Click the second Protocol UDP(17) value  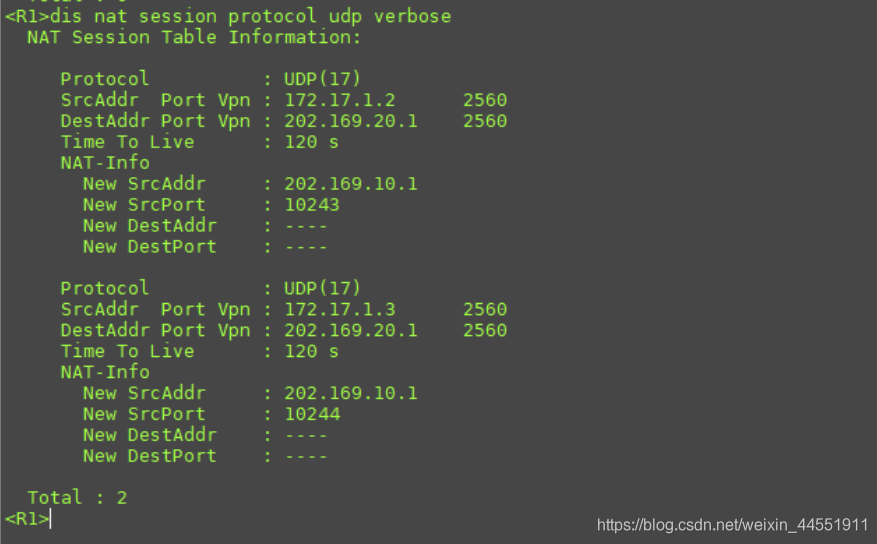[322, 288]
